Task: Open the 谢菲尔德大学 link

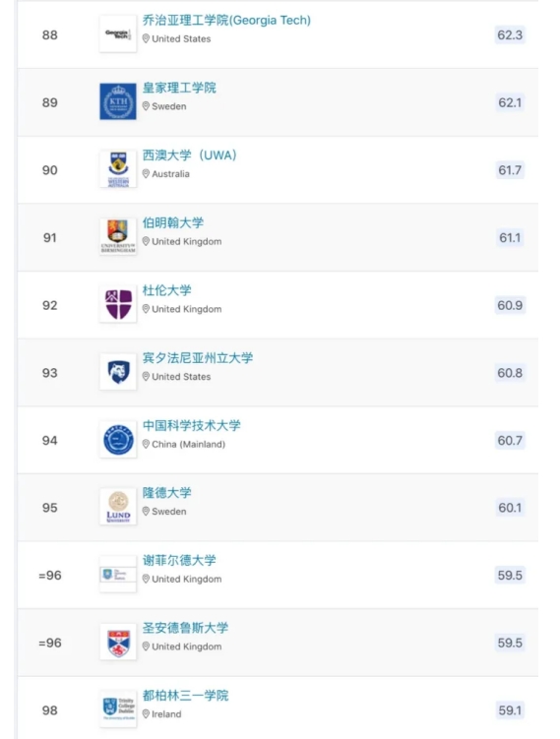Action: pyautogui.click(x=179, y=560)
